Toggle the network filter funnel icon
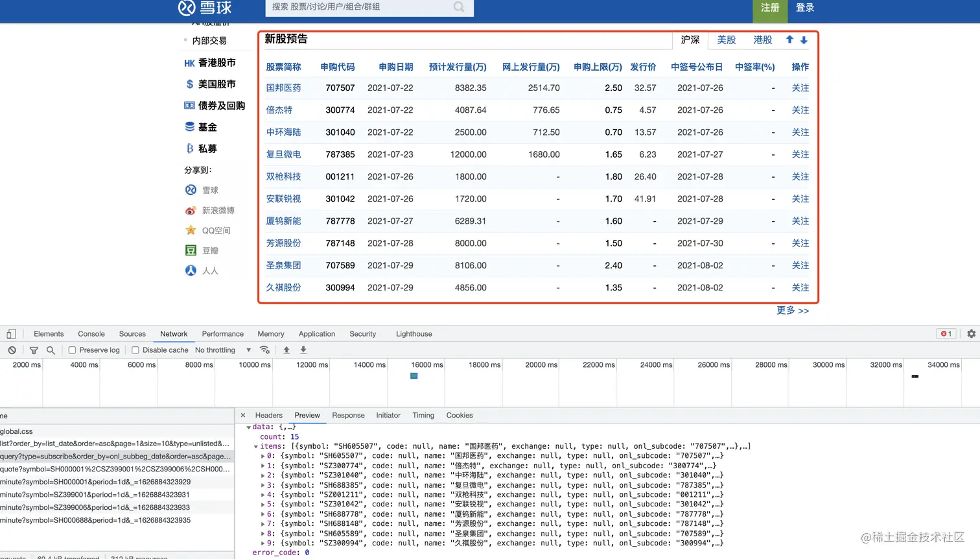The width and height of the screenshot is (980, 559). [34, 350]
